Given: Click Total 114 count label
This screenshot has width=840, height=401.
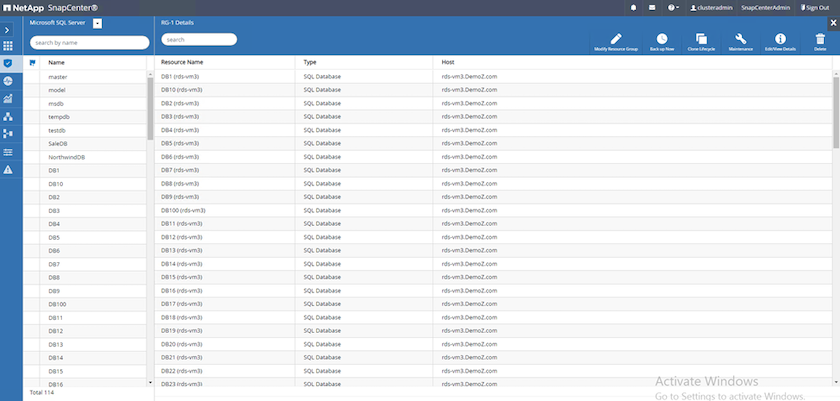Looking at the screenshot, I should click(x=42, y=392).
